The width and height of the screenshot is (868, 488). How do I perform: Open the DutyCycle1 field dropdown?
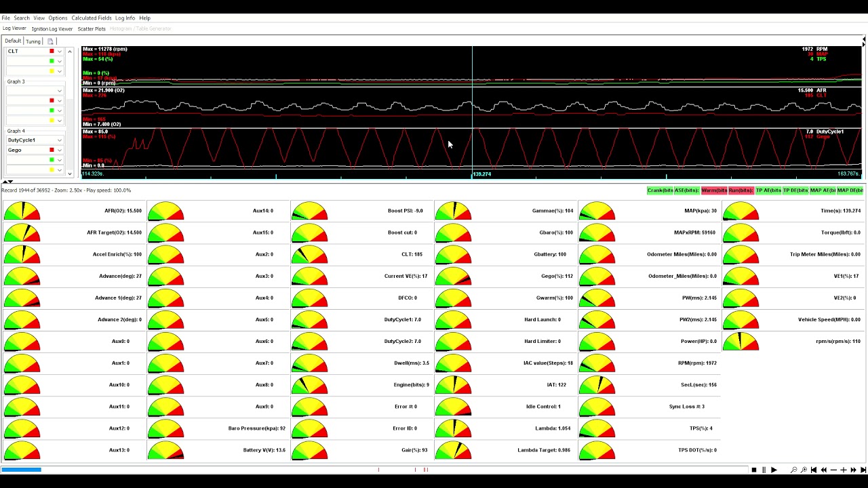[60, 140]
